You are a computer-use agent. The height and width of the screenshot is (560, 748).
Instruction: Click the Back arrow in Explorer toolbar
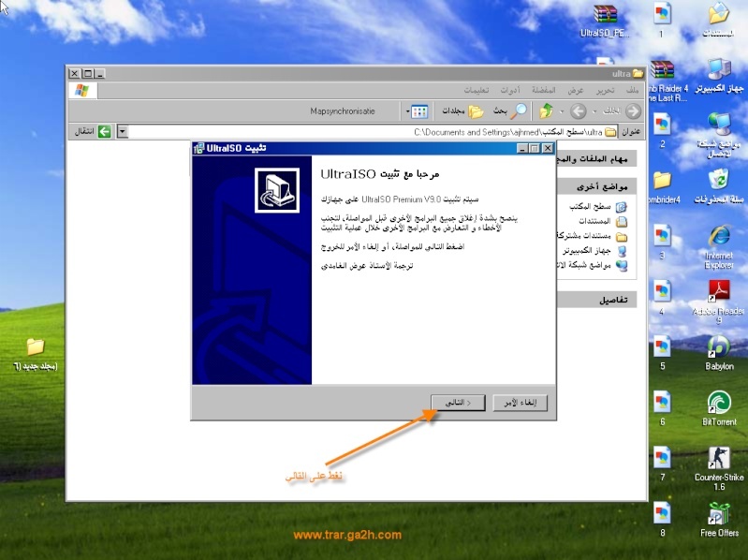click(633, 111)
